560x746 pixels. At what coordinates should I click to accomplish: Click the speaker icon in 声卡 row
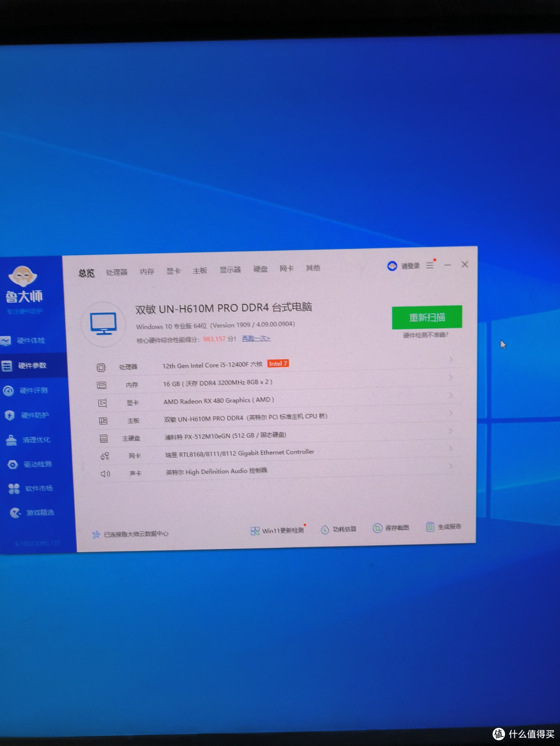coord(105,474)
